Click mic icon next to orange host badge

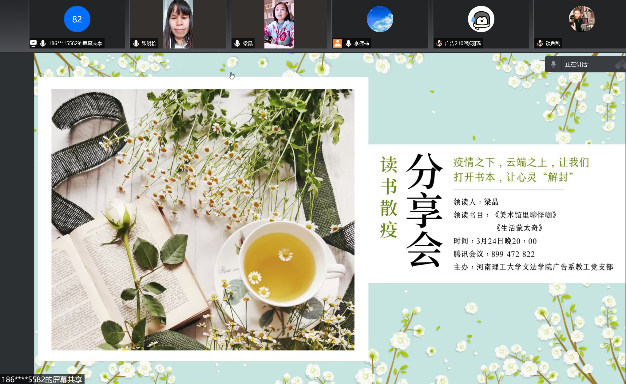click(348, 43)
